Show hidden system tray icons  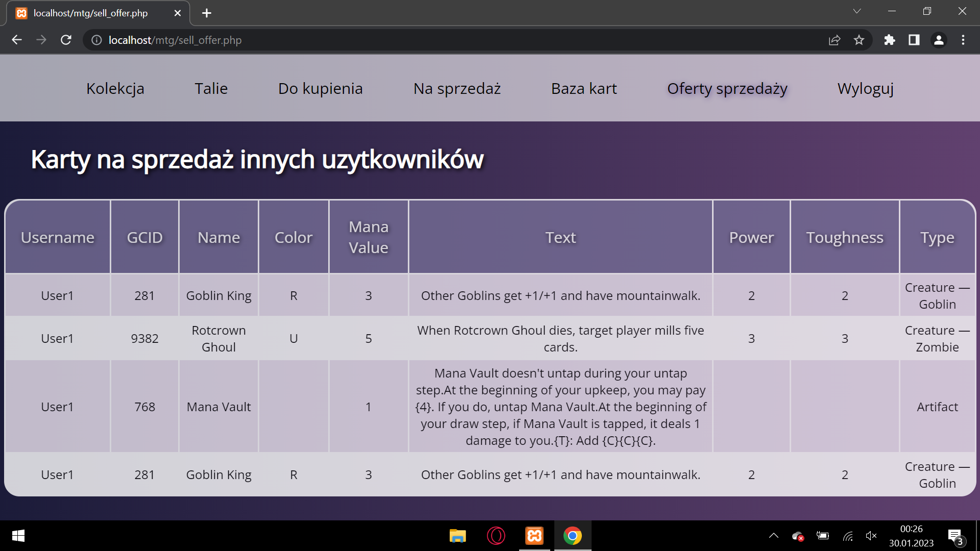tap(774, 536)
